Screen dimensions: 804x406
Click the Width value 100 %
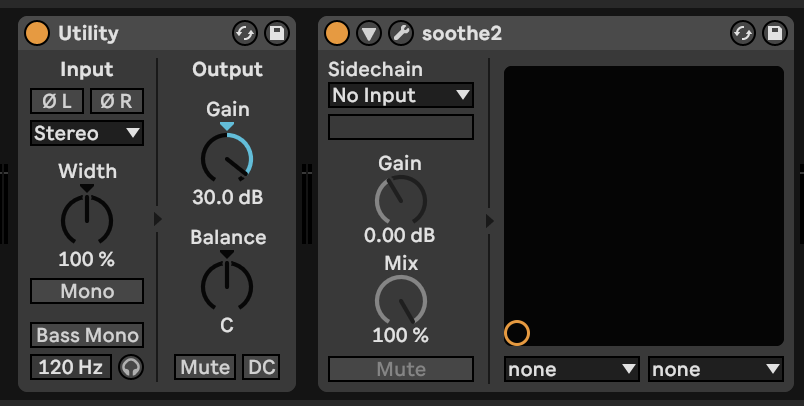[x=87, y=259]
